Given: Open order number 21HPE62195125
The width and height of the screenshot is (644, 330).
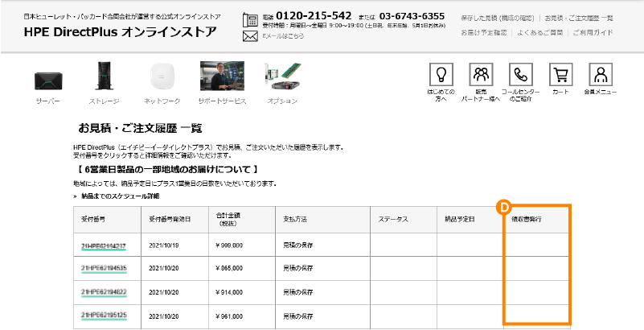Looking at the screenshot, I should coord(104,316).
